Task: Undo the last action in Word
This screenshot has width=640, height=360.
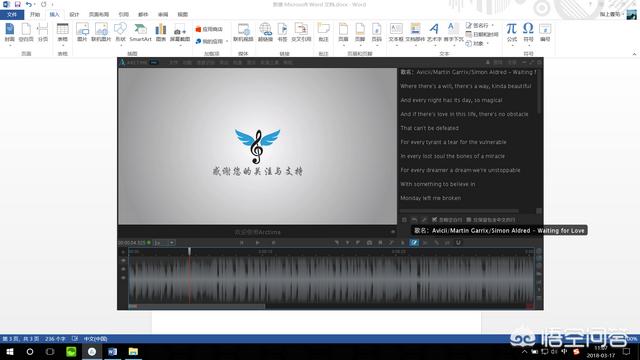Action: tap(28, 4)
